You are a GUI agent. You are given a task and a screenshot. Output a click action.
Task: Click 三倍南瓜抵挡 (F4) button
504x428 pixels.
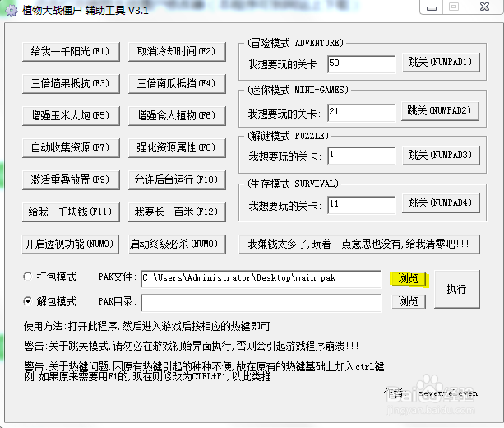click(177, 84)
